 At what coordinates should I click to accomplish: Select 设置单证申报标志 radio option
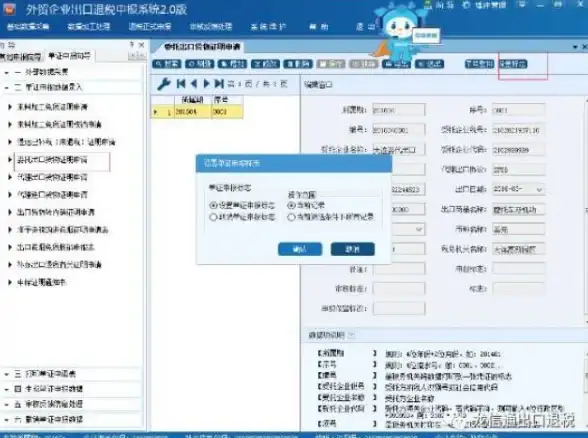coord(213,205)
